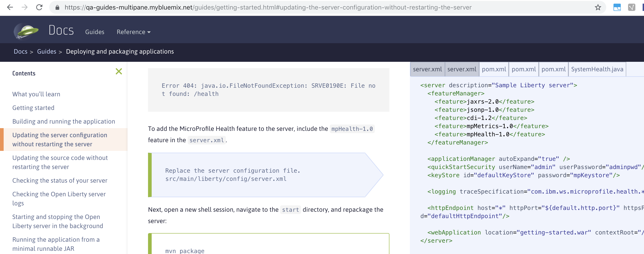Open the middle pom.xml tab
The height and width of the screenshot is (254, 644).
tap(524, 69)
